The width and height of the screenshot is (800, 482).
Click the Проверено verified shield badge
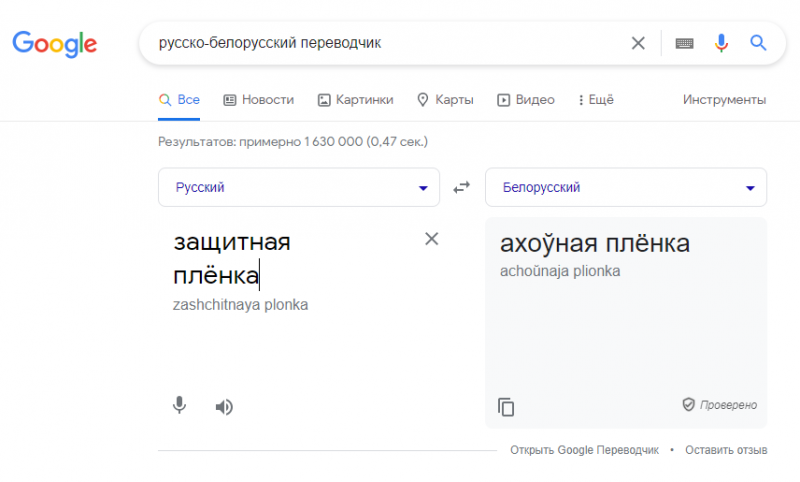[719, 404]
